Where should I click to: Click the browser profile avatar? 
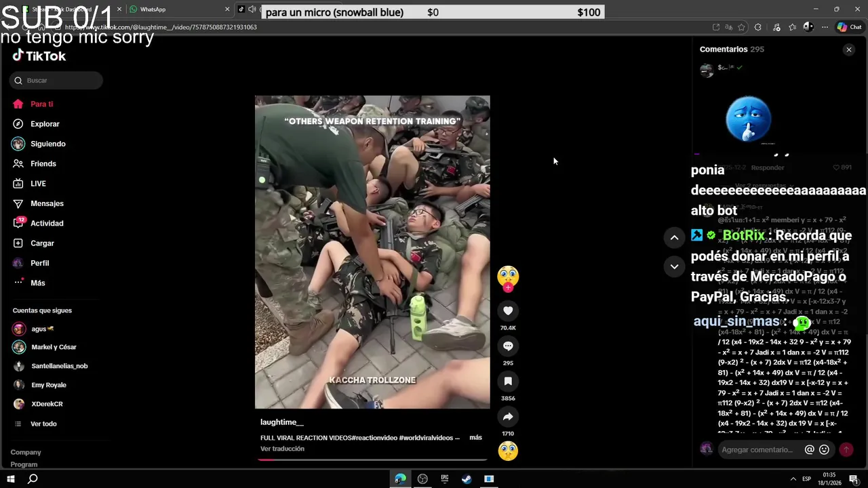click(808, 27)
